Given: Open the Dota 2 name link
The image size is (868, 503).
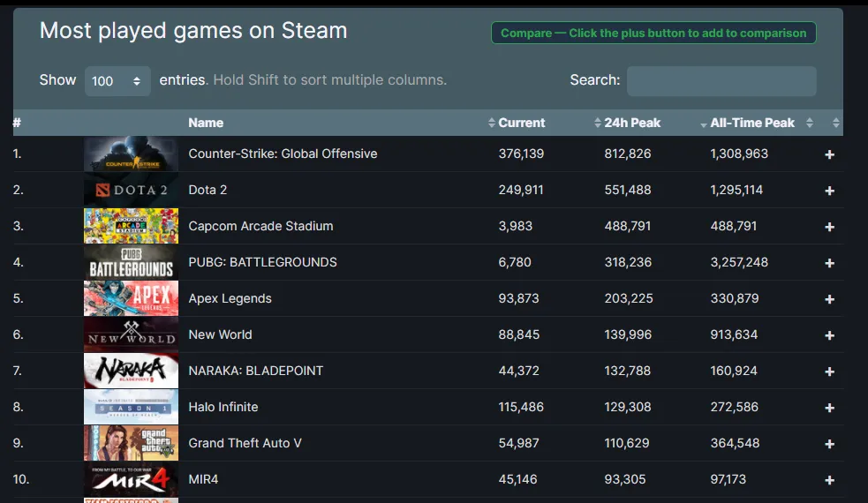Looking at the screenshot, I should pos(208,190).
